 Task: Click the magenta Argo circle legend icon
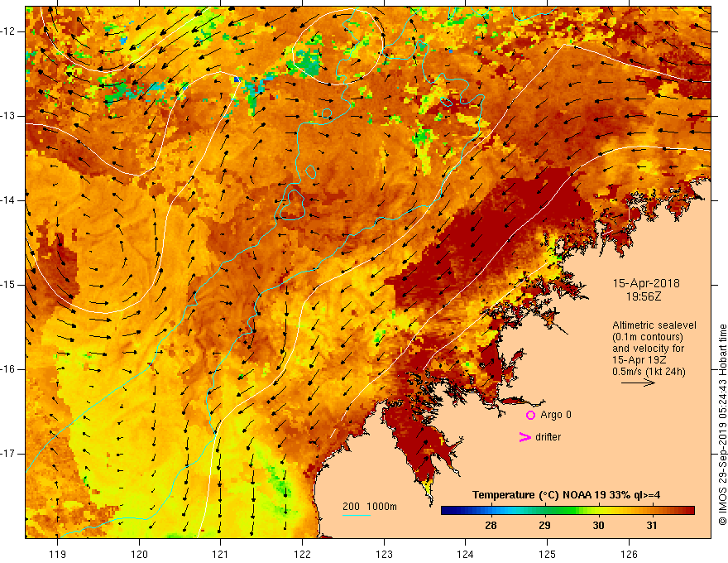pyautogui.click(x=530, y=416)
